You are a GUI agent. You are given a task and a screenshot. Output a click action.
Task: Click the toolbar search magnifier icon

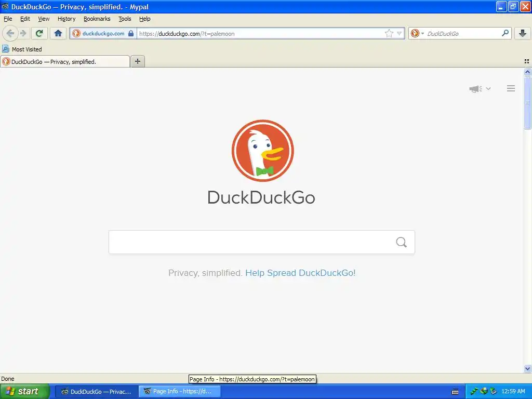[x=505, y=33]
